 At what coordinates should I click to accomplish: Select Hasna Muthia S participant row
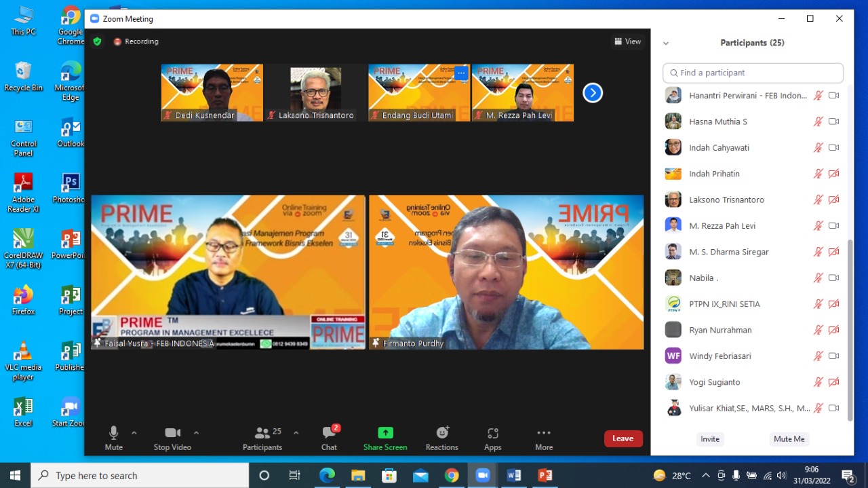pos(753,121)
